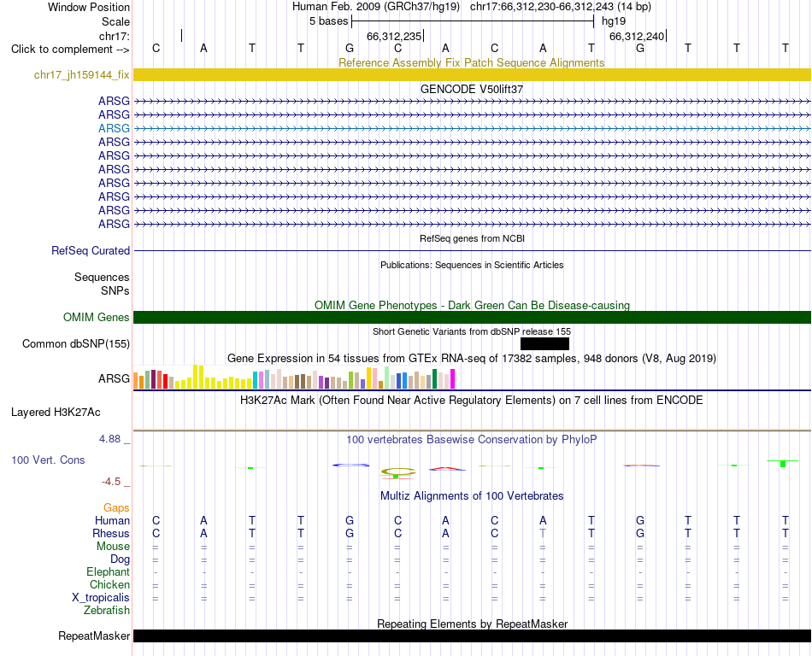Click the "Common dbSNP(155)" track label

pyautogui.click(x=76, y=344)
